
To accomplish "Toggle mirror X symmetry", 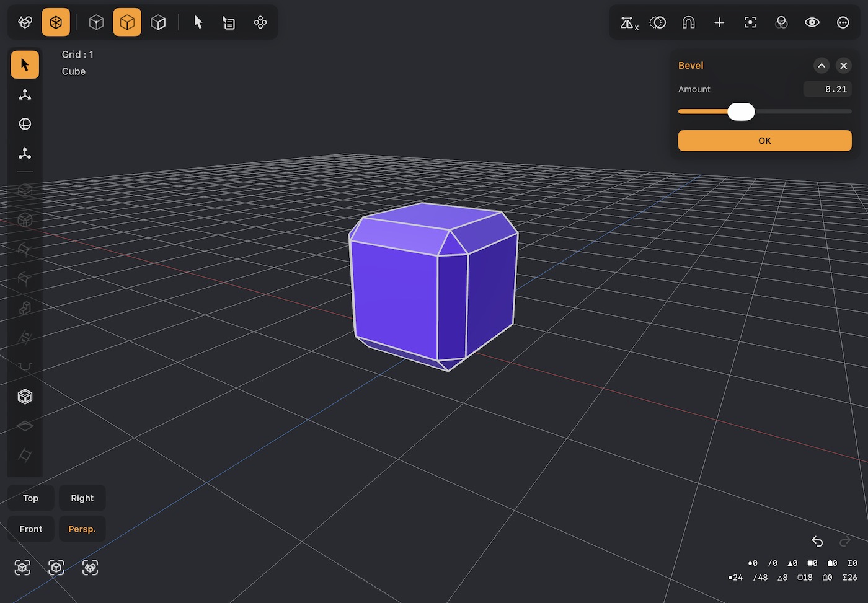I will pyautogui.click(x=629, y=23).
